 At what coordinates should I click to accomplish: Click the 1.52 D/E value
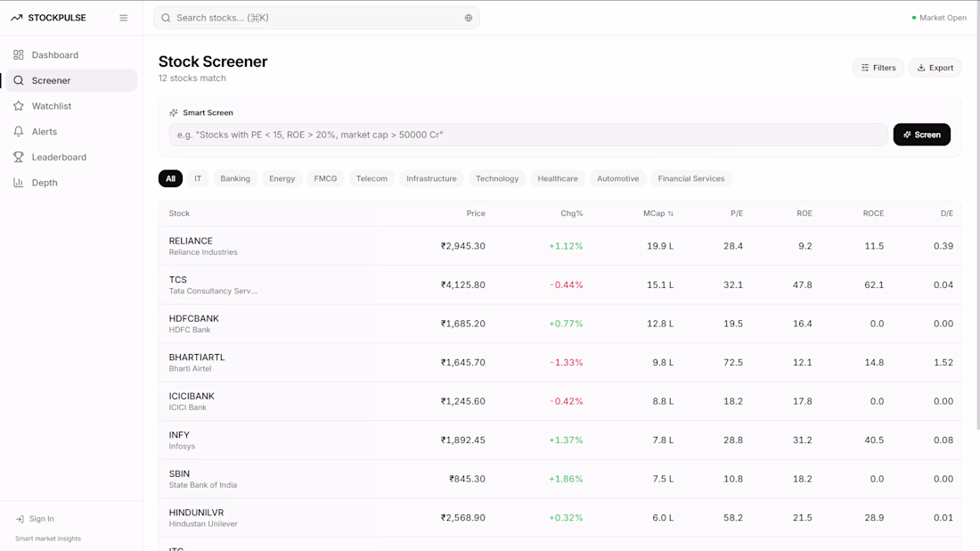tap(943, 363)
